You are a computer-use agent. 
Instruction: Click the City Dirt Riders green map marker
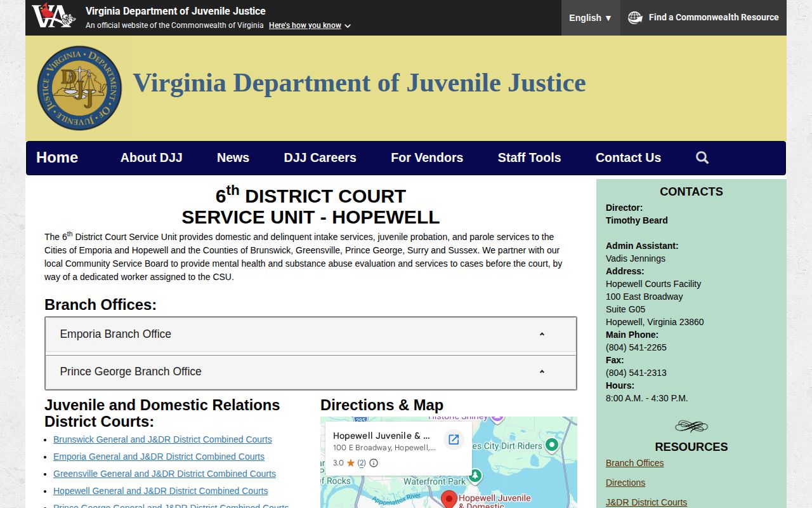point(552,445)
